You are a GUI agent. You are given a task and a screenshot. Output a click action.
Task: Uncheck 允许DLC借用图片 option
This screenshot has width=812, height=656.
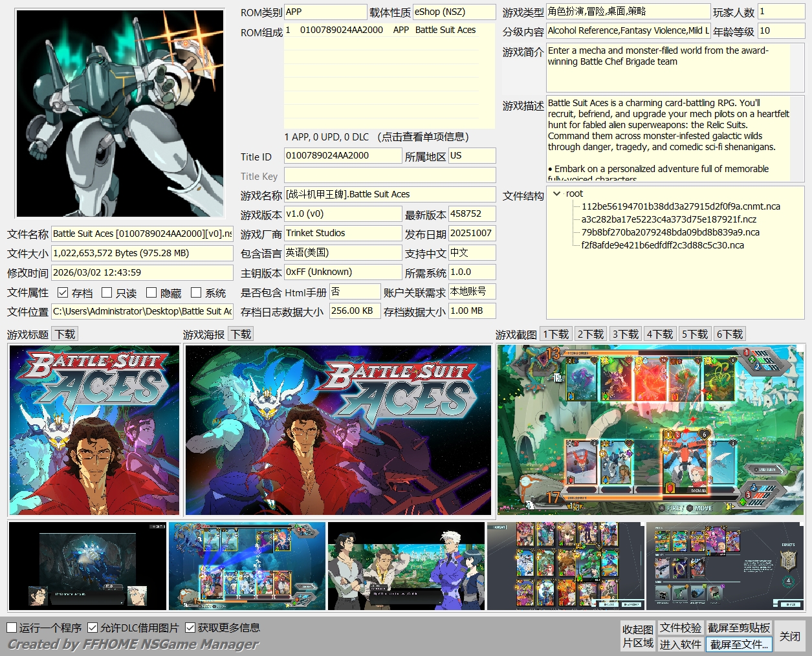pyautogui.click(x=93, y=628)
